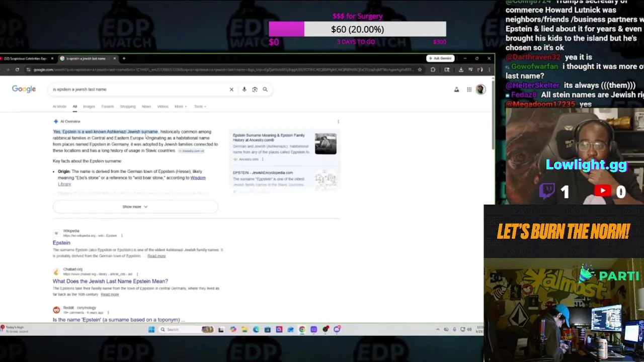Open the Ancestry source three-dot menu

click(262, 159)
